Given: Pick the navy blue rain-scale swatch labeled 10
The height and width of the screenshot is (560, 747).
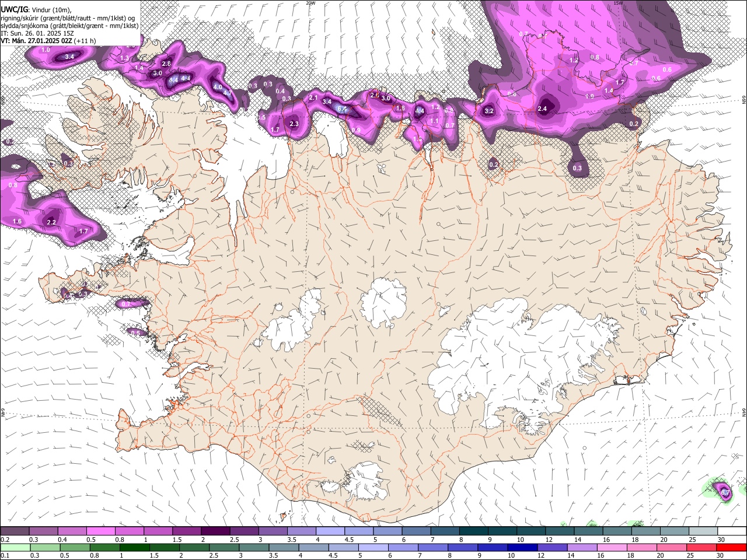Looking at the screenshot, I should (522, 548).
